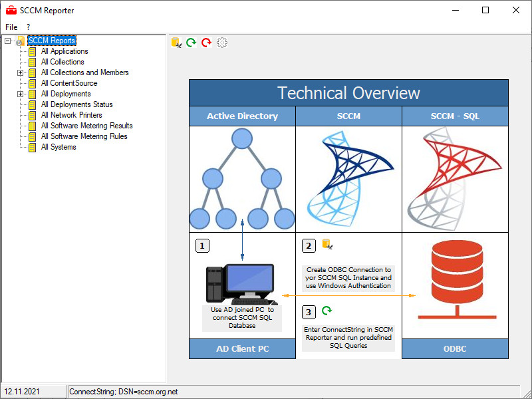Select the All Systems report

click(59, 147)
